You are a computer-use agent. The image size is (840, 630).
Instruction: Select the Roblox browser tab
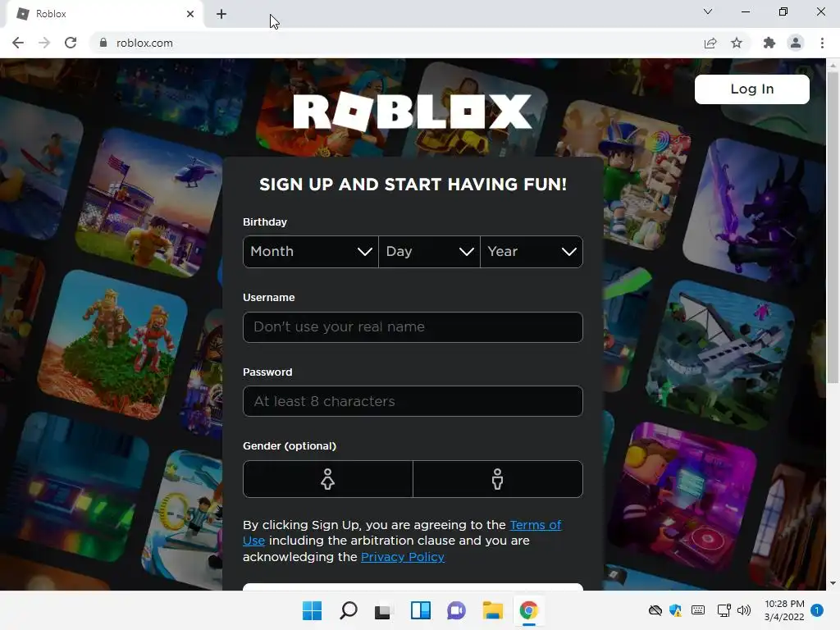click(104, 14)
